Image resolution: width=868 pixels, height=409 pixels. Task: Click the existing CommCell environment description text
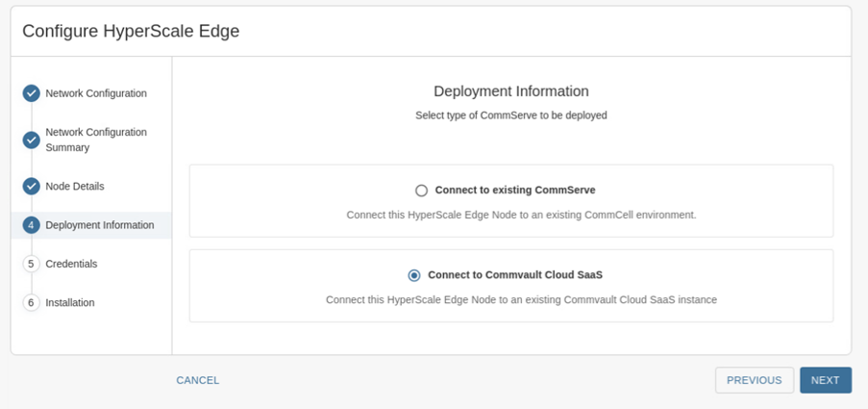tap(521, 215)
